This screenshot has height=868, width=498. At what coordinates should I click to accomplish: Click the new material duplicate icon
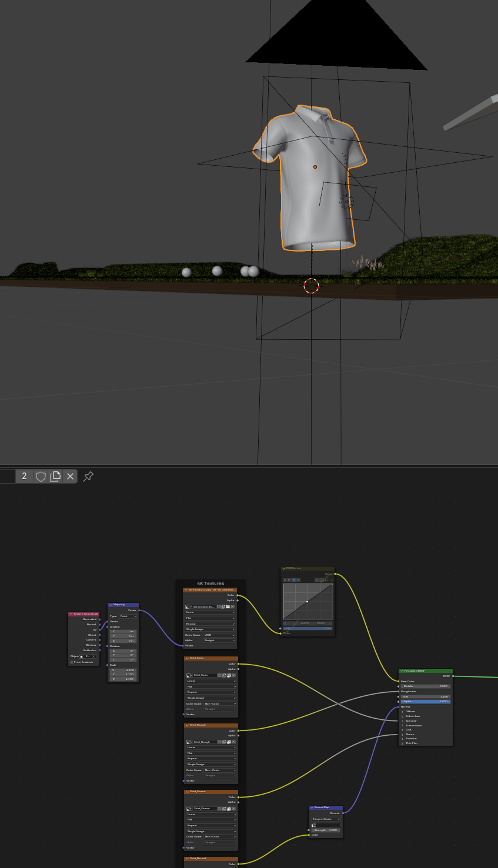pos(55,476)
